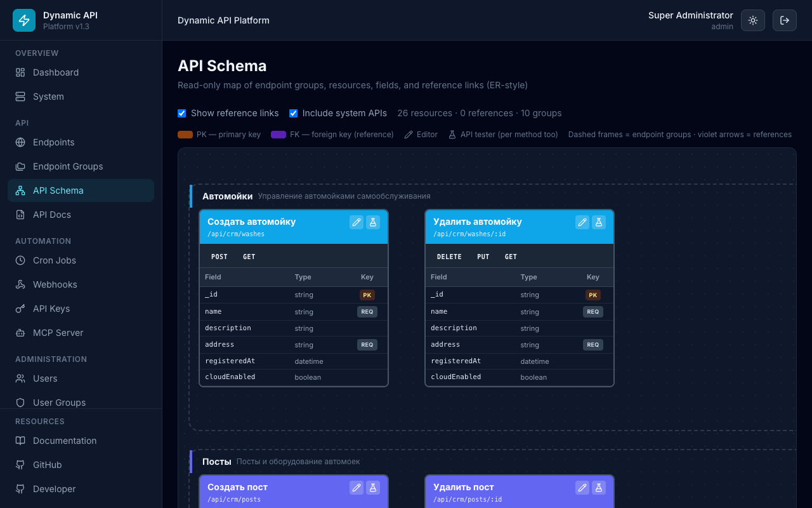This screenshot has width=812, height=508.
Task: Click the Посты group title
Action: 217,462
